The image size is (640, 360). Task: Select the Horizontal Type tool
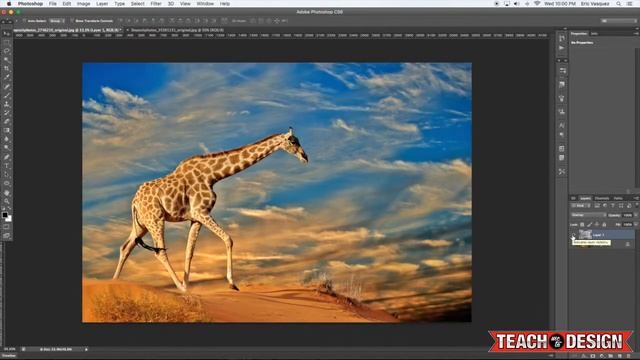tap(6, 166)
